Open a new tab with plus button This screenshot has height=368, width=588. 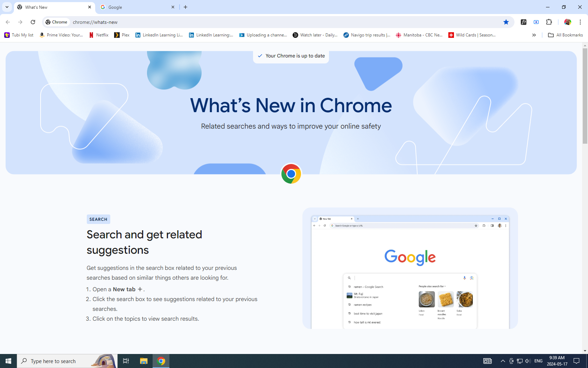pos(185,7)
